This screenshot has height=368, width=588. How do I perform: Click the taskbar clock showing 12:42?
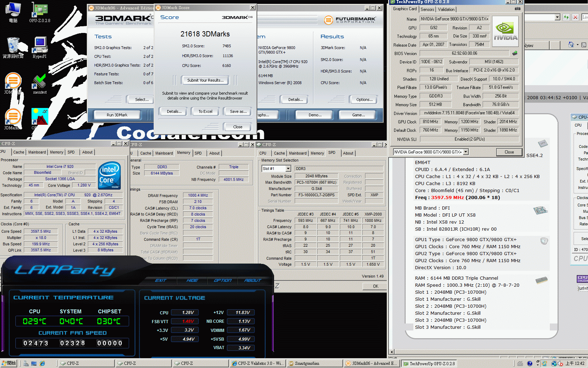click(x=575, y=363)
